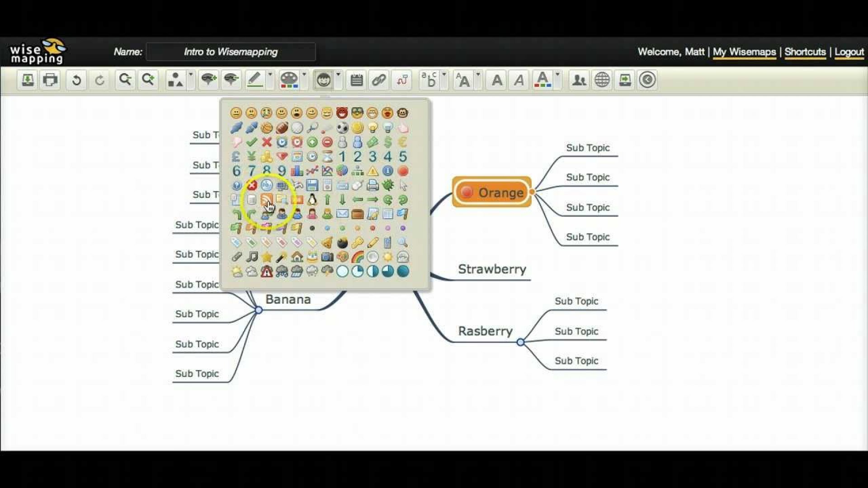Collapse the Banana node's subtopics

point(259,310)
